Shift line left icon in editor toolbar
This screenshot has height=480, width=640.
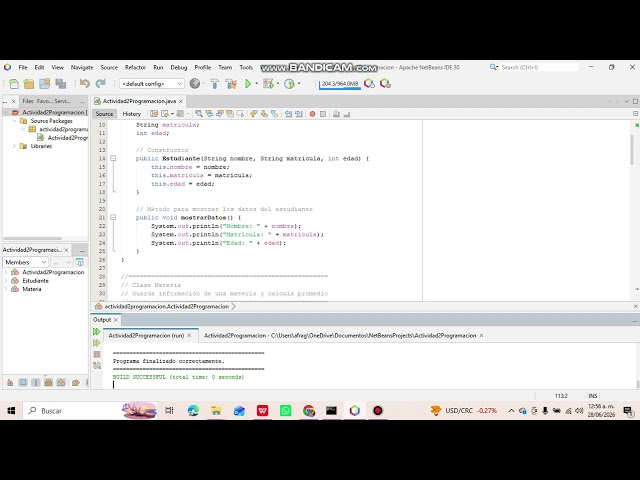(288, 114)
